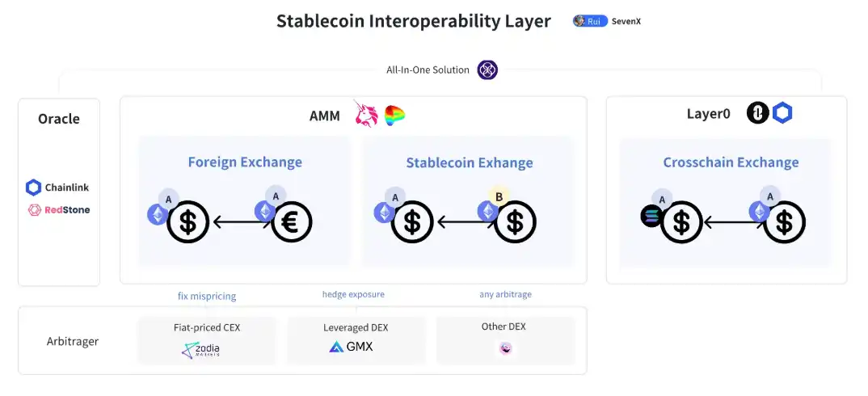The image size is (868, 396).
Task: Click the rainbow Curve logo beside AMM
Action: click(x=394, y=116)
